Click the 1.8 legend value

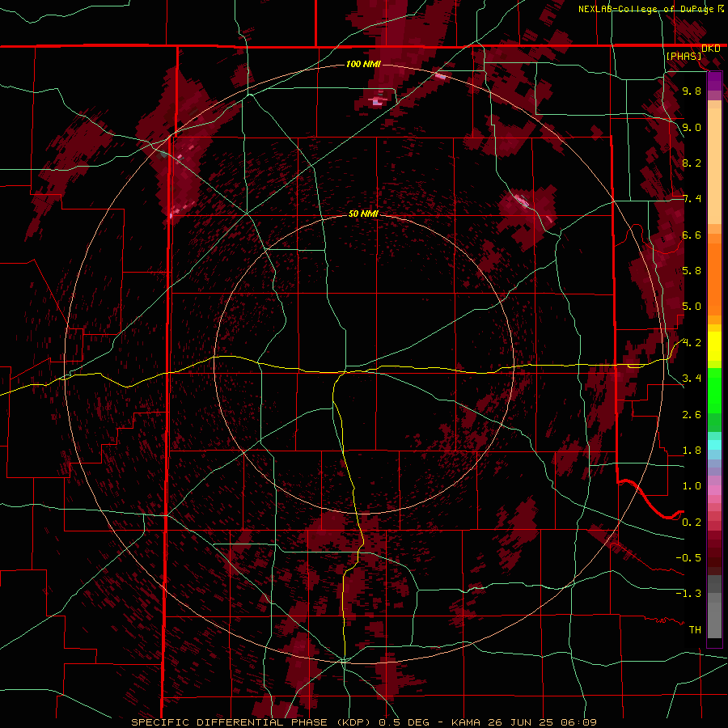pyautogui.click(x=692, y=451)
